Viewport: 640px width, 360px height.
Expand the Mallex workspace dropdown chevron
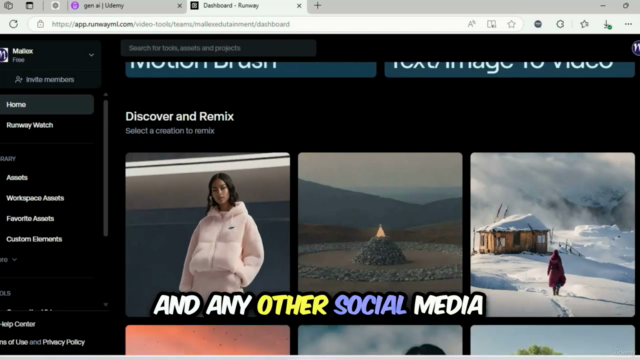pos(91,55)
